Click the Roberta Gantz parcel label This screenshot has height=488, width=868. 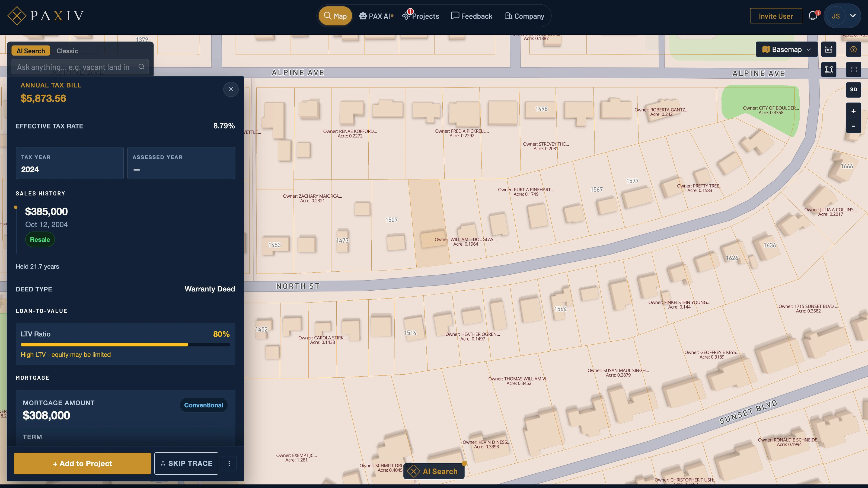[661, 112]
